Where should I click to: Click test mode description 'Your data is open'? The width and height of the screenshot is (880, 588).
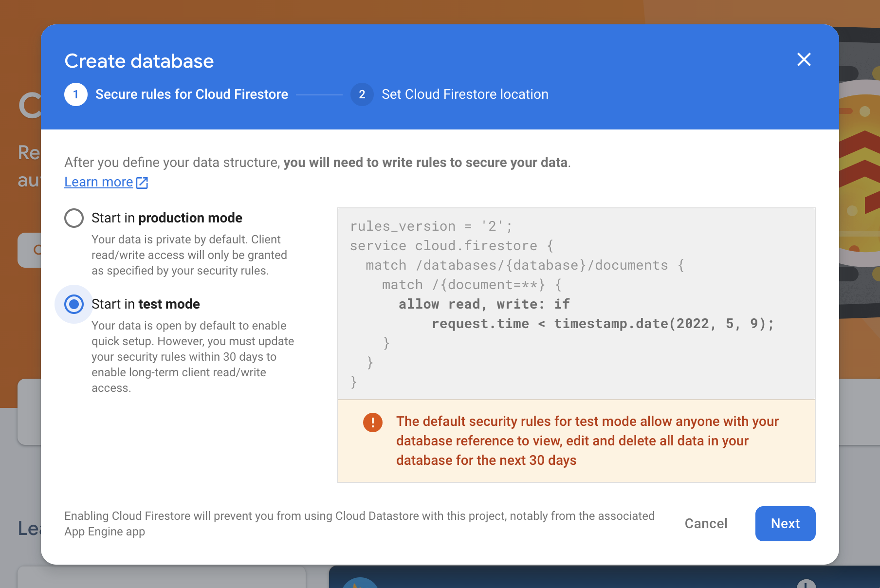coord(193,357)
